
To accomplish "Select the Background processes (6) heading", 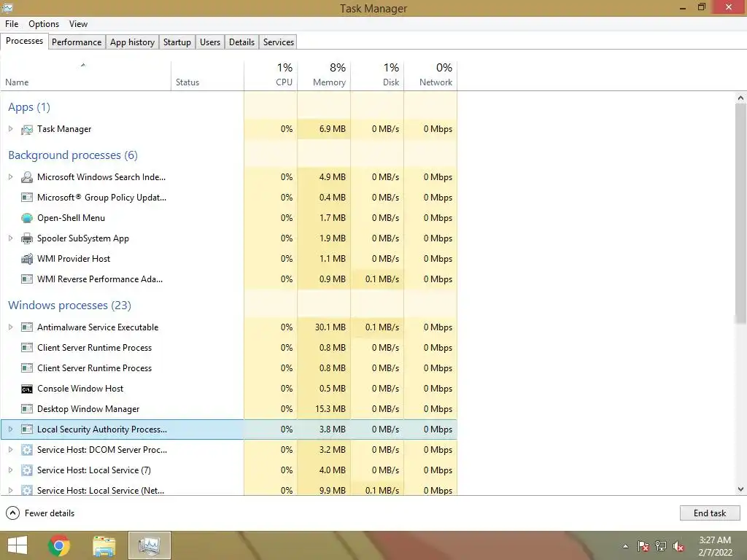I will click(x=73, y=155).
